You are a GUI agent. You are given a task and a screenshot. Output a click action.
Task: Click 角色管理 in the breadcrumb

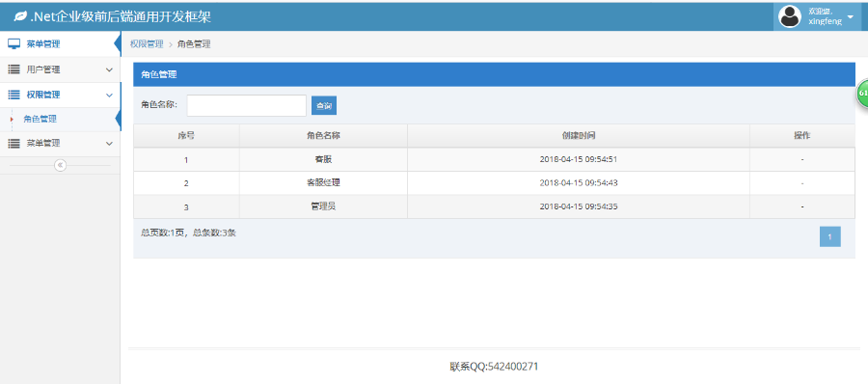194,44
